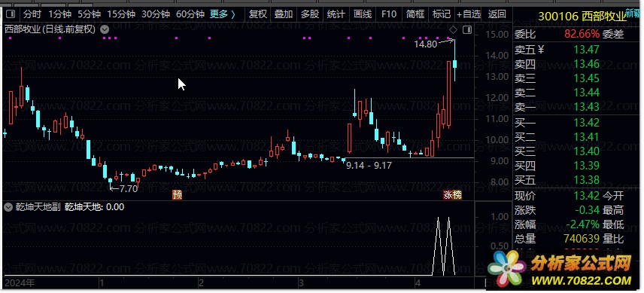The width and height of the screenshot is (644, 293).
Task: Click the orange 预 badge on chart
Action: (177, 195)
